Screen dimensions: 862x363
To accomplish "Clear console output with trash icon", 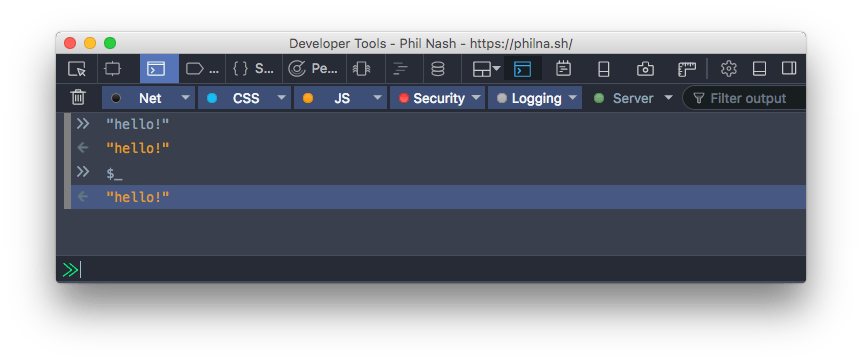I will 78,97.
